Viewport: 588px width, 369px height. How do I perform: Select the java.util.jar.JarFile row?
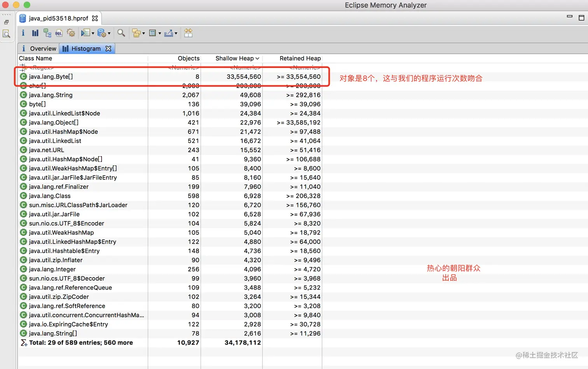(170, 214)
